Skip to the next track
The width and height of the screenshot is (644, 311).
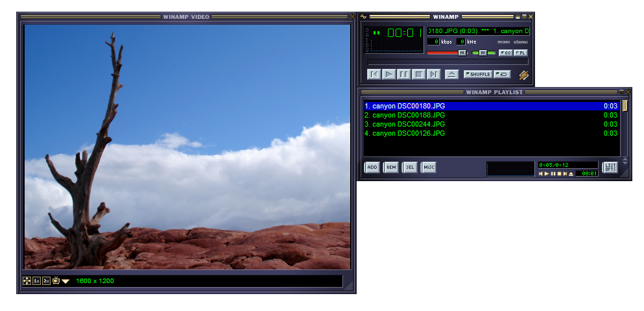point(434,74)
